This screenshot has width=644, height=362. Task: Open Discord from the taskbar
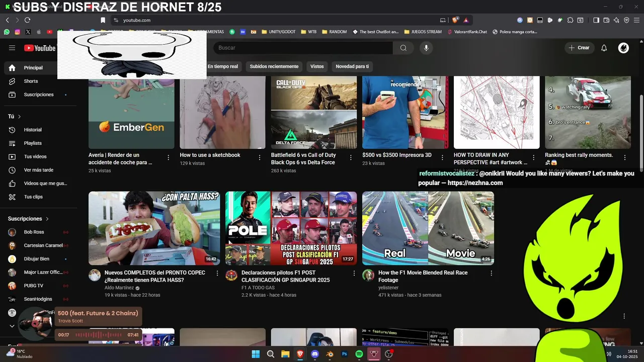tap(315, 354)
